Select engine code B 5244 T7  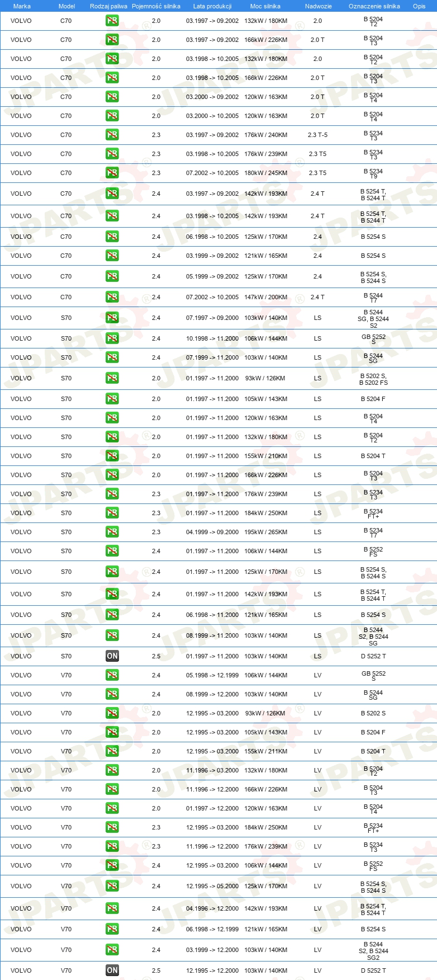coord(373,298)
